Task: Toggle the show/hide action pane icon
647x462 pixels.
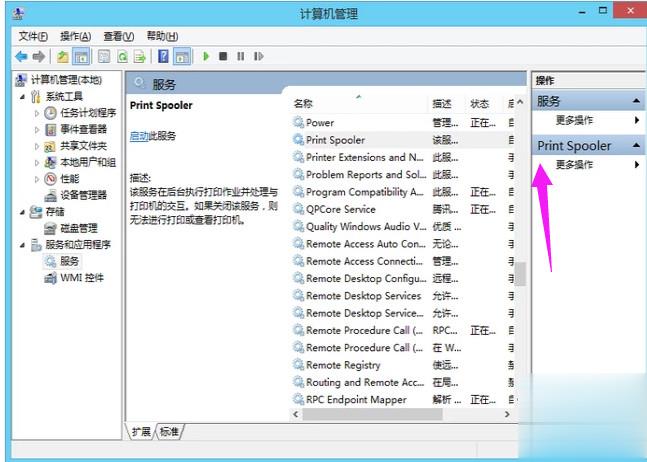Action: pos(182,57)
